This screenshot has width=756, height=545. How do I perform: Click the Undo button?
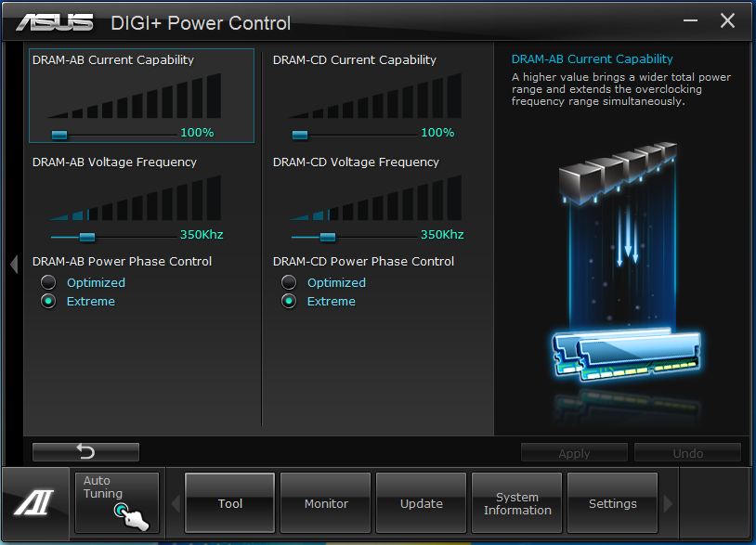point(687,453)
